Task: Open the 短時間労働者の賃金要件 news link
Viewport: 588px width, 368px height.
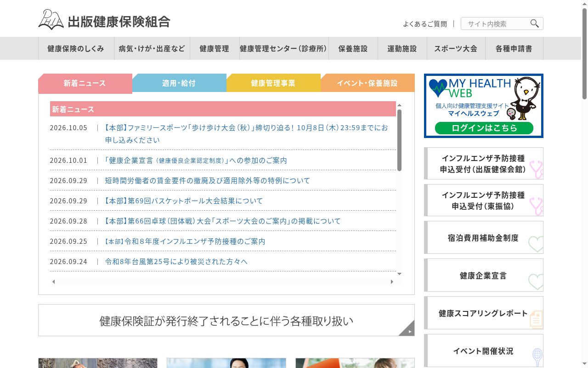Action: pos(208,180)
